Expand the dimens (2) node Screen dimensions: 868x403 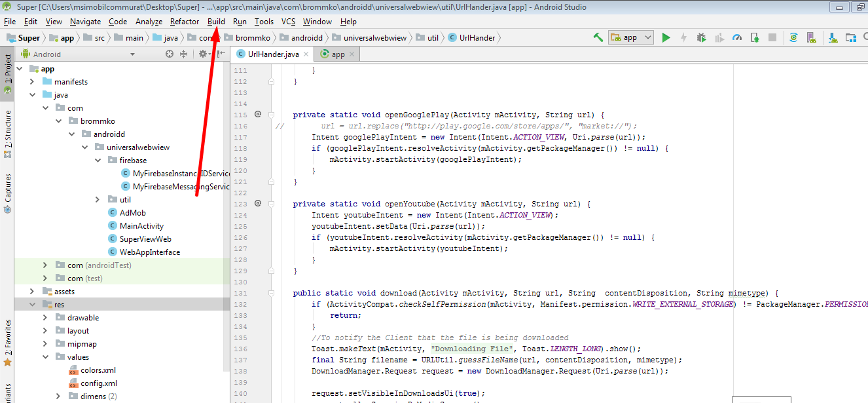(58, 396)
